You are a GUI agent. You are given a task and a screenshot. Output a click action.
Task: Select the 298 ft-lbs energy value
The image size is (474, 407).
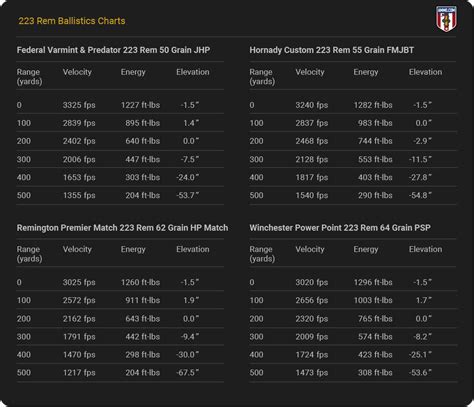click(x=143, y=355)
